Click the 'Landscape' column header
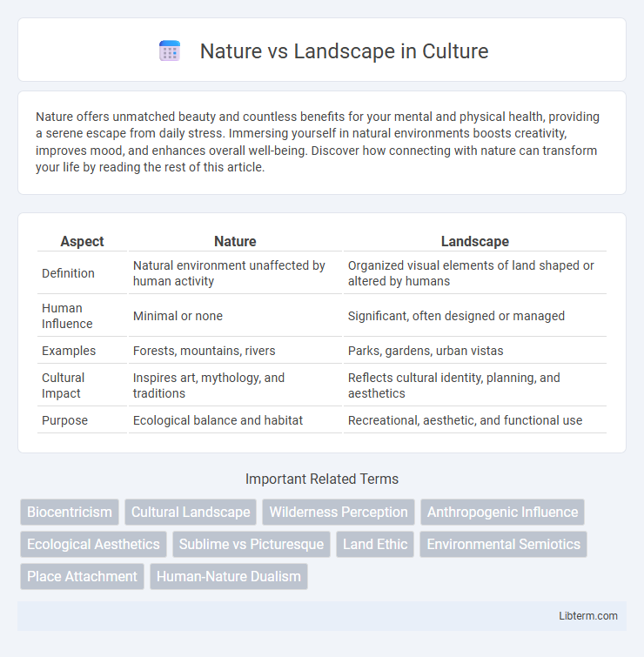644x657 pixels. click(474, 241)
